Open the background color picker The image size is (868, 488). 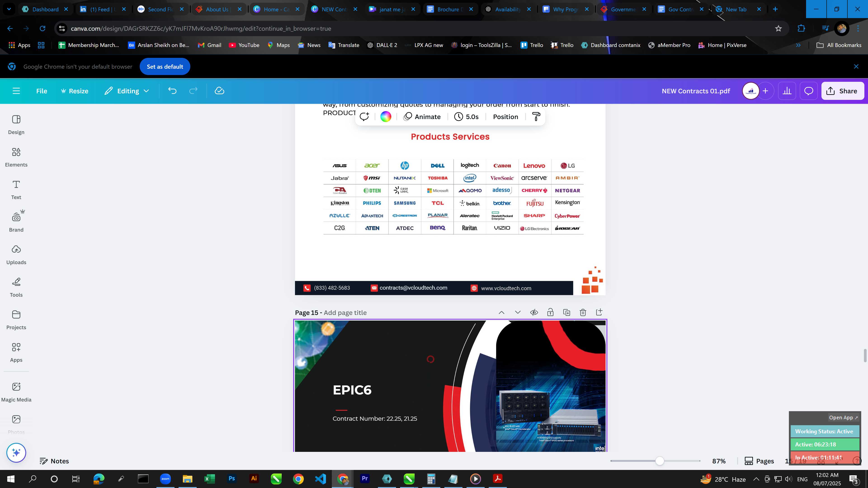click(385, 117)
